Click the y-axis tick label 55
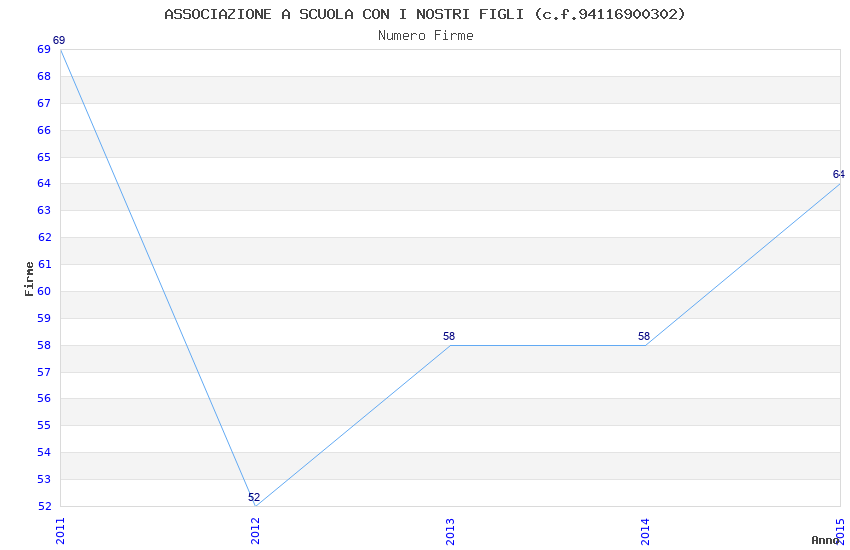The height and width of the screenshot is (550, 850). point(44,425)
